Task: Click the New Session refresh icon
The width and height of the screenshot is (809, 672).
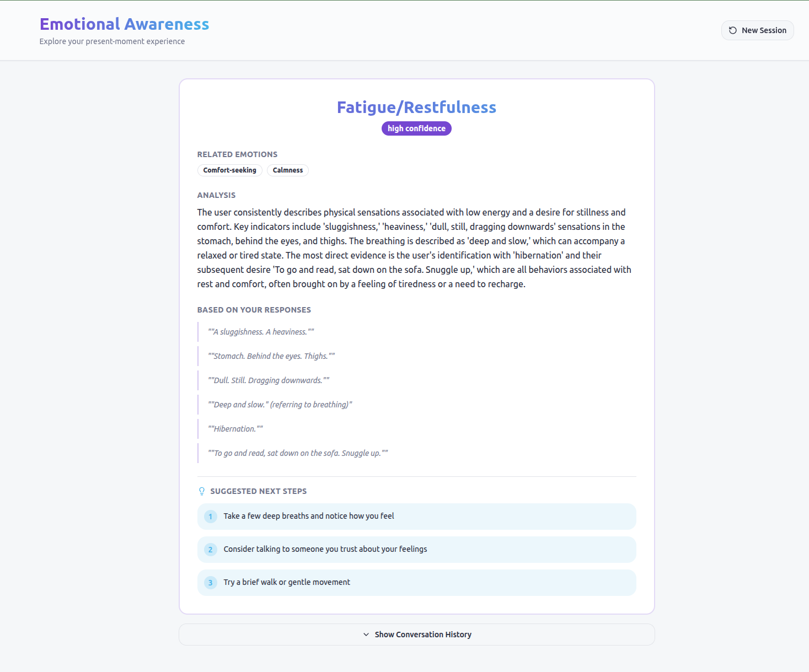Action: [x=732, y=30]
